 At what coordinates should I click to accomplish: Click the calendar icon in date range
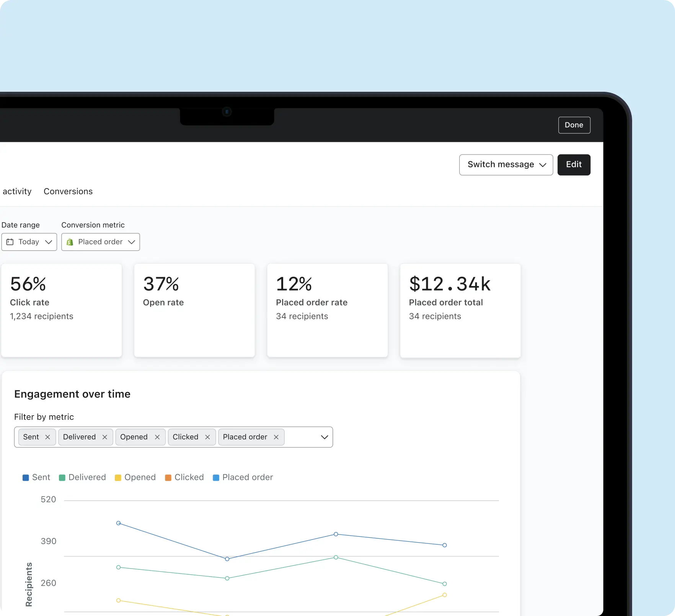pyautogui.click(x=10, y=242)
